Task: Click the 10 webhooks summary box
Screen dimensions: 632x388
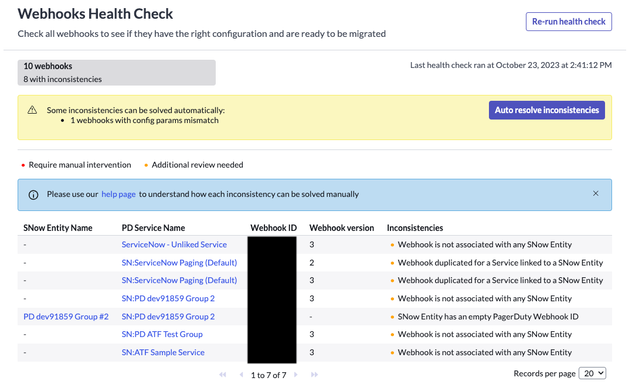Action: (x=116, y=73)
